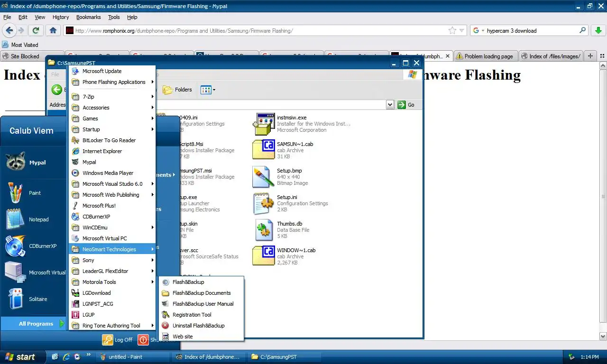The height and width of the screenshot is (364, 607).
Task: Expand 7-Zip program folder
Action: click(112, 97)
